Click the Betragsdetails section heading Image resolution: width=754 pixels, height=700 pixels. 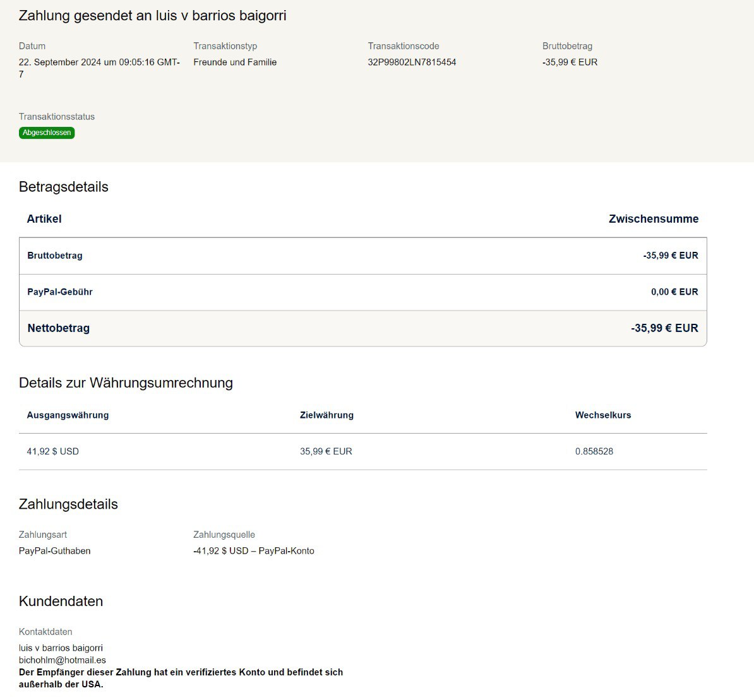click(64, 187)
